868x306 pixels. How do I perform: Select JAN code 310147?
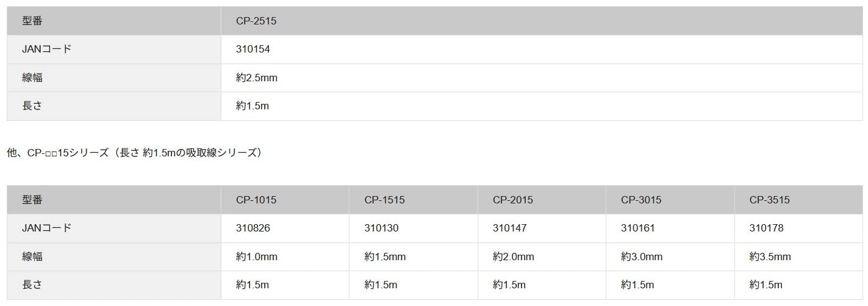[510, 228]
